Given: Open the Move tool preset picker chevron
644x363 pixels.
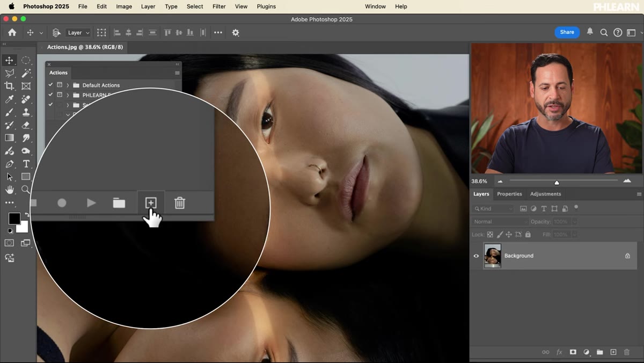Looking at the screenshot, I should click(x=41, y=33).
